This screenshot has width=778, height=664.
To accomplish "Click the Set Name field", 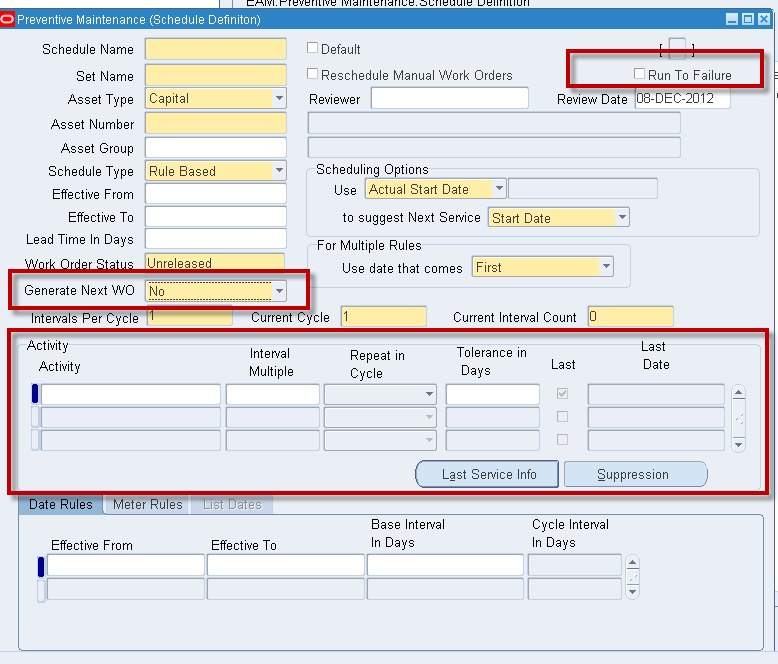I will pyautogui.click(x=216, y=75).
